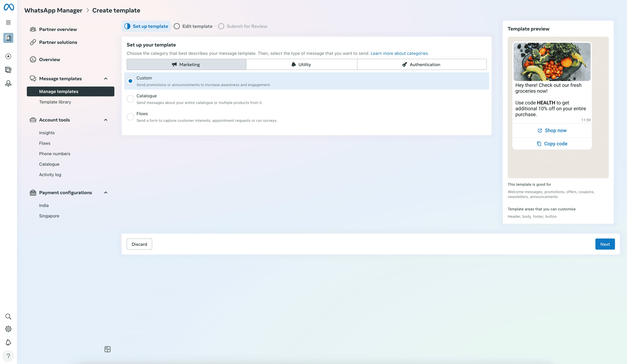Image resolution: width=627 pixels, height=364 pixels.
Task: Click the groceries image in template preview
Action: click(552, 62)
